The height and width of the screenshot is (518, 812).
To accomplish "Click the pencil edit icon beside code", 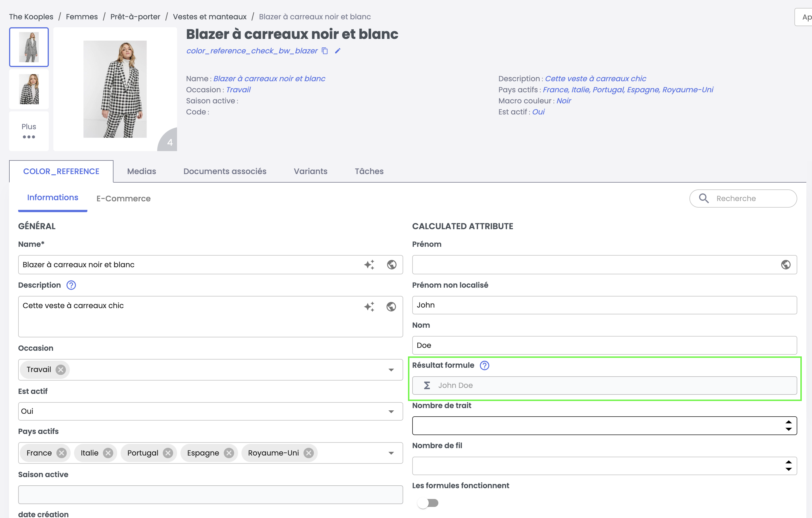I will 338,51.
